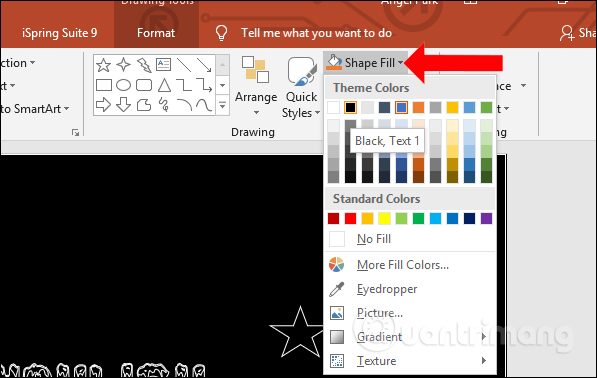Switch to the Format tab
Viewport: 597px width, 378px height.
[156, 33]
